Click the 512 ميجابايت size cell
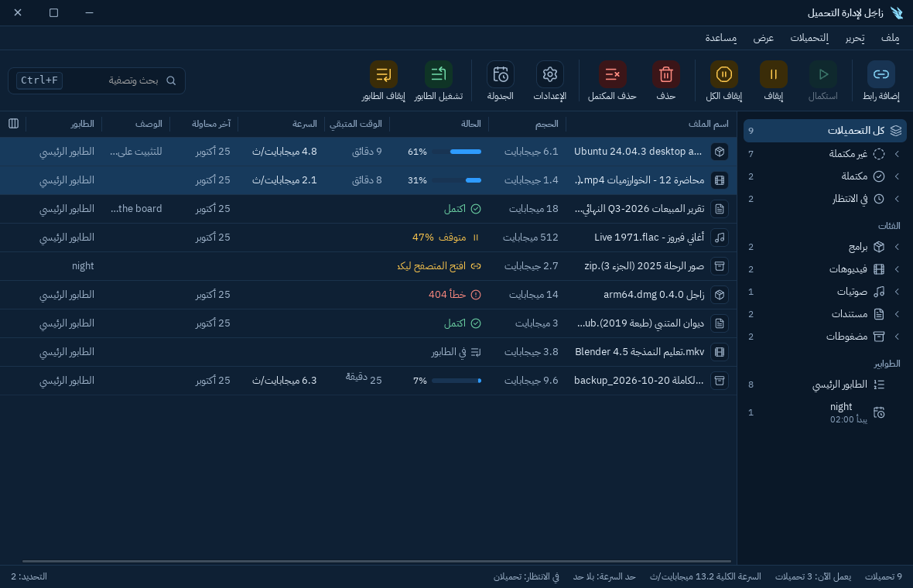 tap(531, 237)
